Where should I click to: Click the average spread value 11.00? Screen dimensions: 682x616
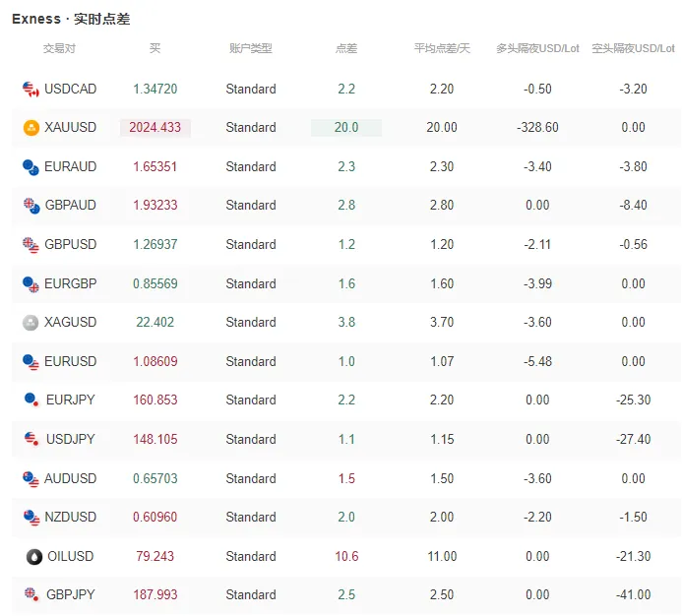442,556
